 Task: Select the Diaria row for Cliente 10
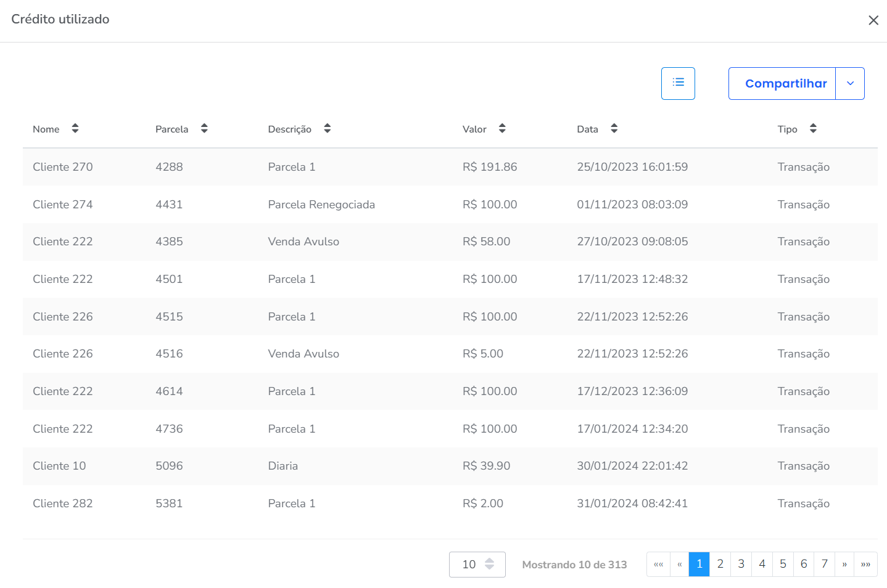pos(283,466)
